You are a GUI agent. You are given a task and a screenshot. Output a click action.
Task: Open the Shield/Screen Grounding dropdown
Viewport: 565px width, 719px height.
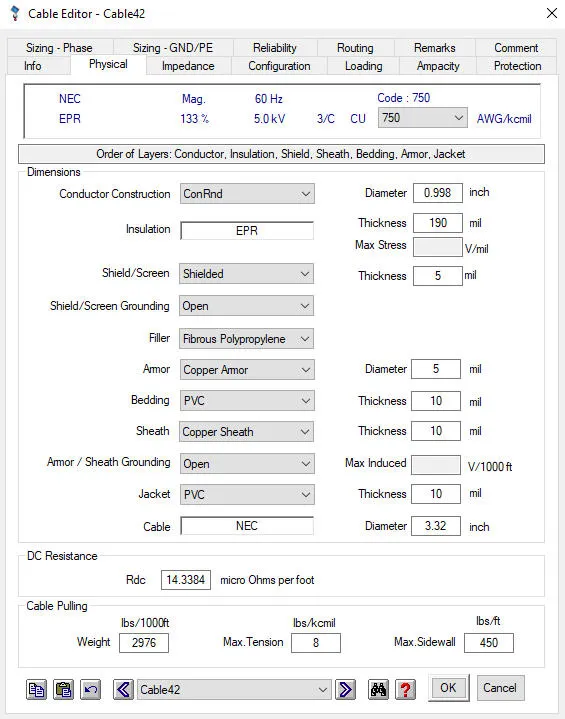(x=247, y=306)
